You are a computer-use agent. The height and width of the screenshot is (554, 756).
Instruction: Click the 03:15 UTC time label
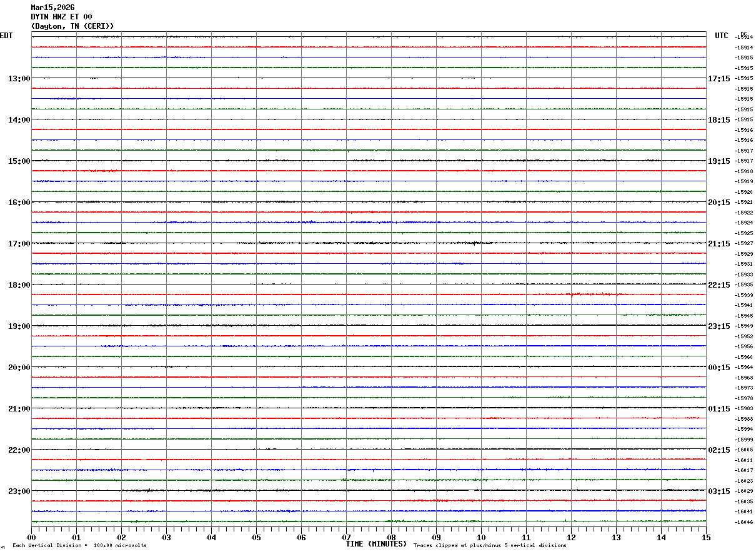coord(719,491)
